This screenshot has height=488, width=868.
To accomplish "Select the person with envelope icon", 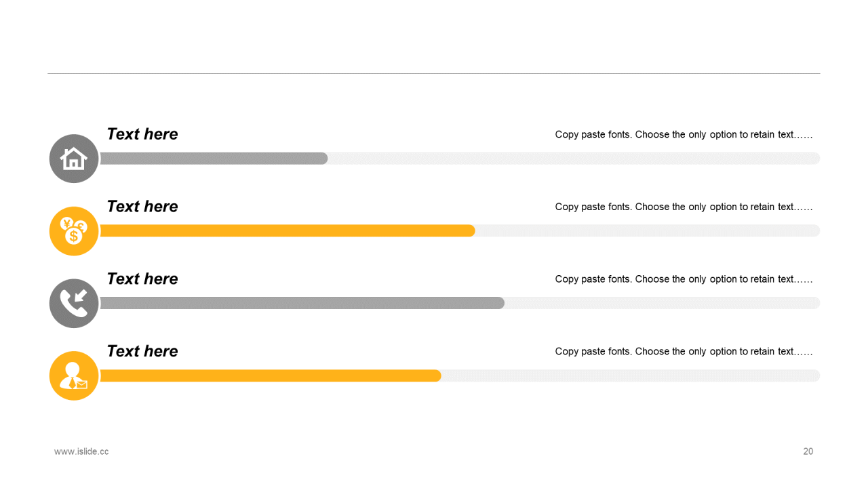I will pos(74,375).
